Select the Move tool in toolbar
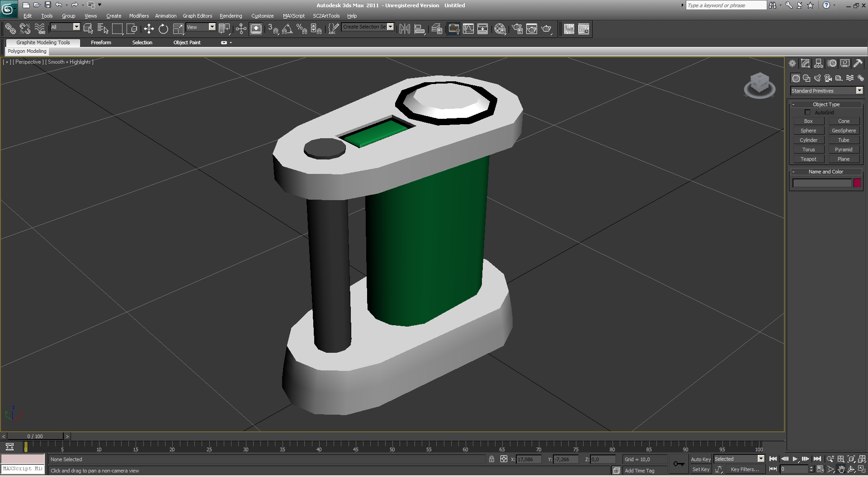The image size is (868, 477). point(149,29)
